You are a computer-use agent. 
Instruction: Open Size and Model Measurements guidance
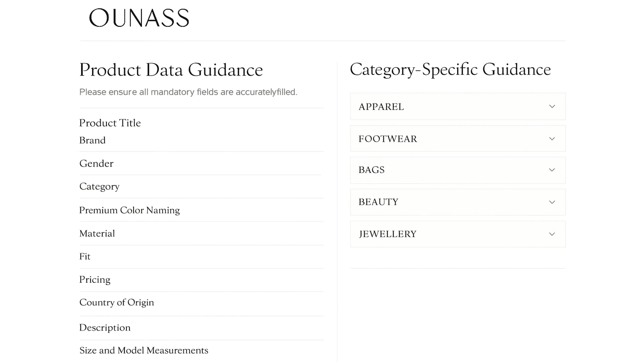coord(144,350)
